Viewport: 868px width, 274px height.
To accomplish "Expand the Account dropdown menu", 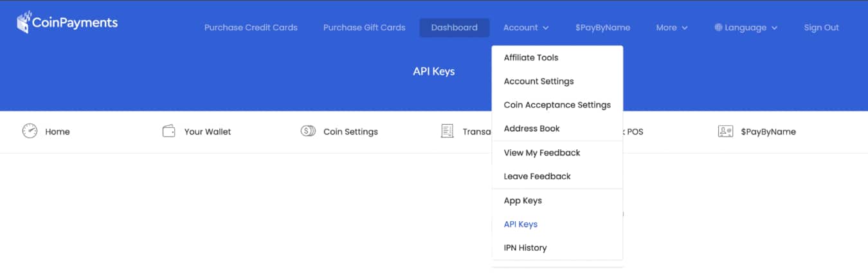I will tap(525, 28).
